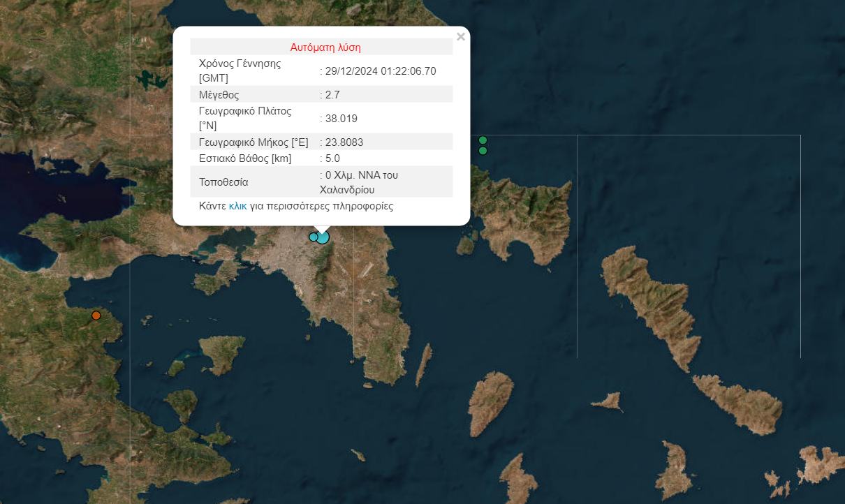Click the upper green earthquake marker

click(x=483, y=140)
